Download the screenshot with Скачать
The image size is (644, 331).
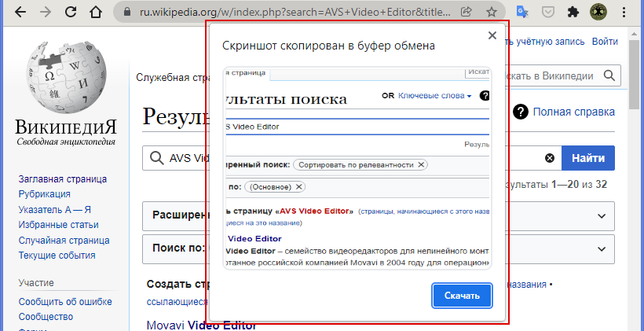click(462, 296)
